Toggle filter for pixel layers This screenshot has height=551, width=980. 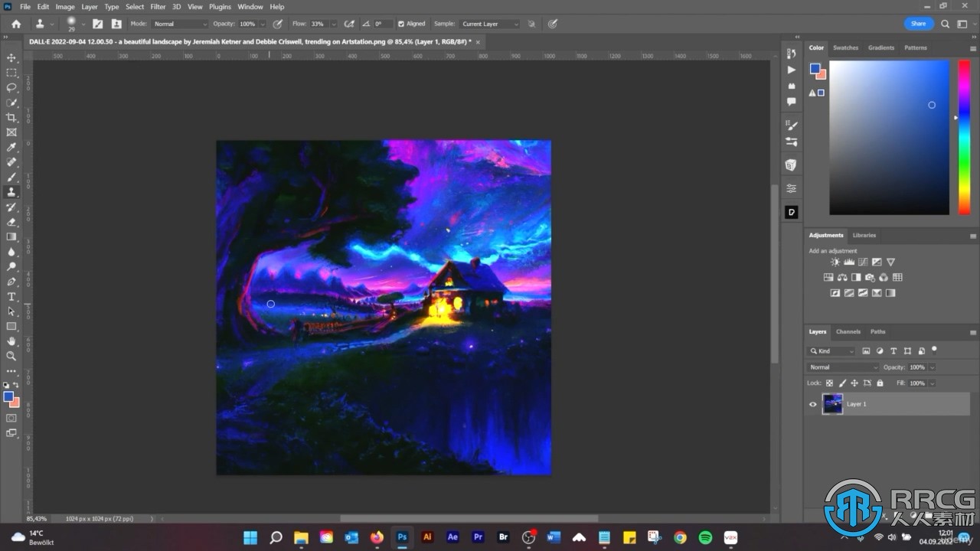coord(866,351)
